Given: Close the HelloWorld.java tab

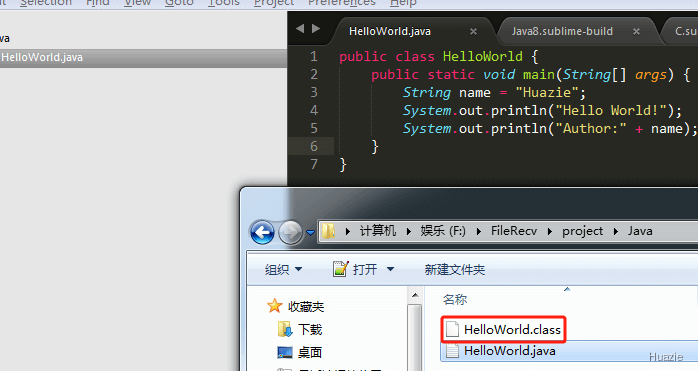Looking at the screenshot, I should tap(474, 32).
